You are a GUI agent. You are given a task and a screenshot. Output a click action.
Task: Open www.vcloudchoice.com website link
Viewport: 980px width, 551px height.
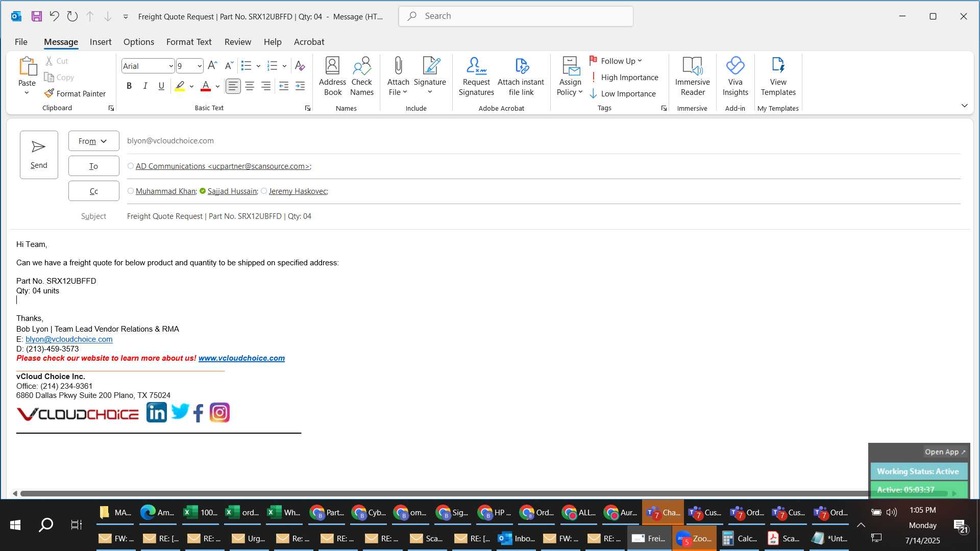(241, 358)
